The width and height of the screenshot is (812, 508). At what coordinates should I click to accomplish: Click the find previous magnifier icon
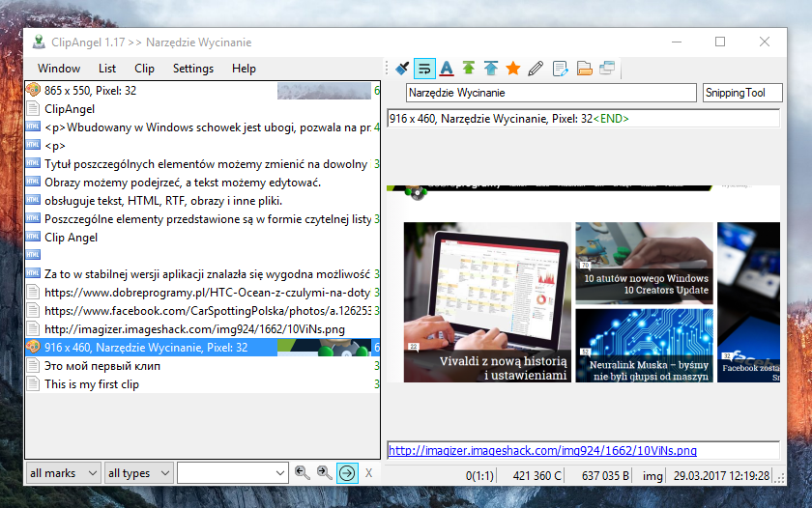[302, 473]
